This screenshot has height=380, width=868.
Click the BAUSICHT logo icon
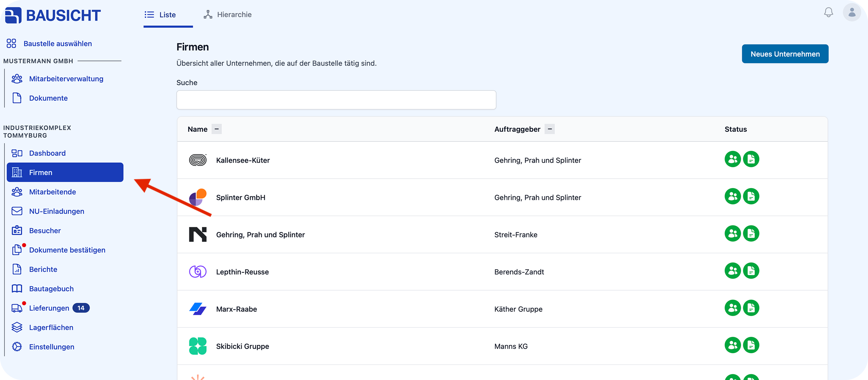click(13, 15)
